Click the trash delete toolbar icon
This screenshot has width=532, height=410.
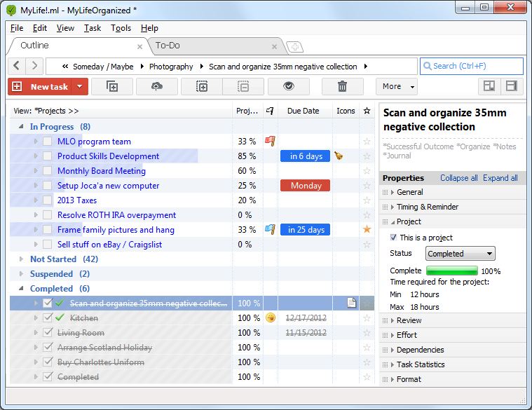(342, 87)
